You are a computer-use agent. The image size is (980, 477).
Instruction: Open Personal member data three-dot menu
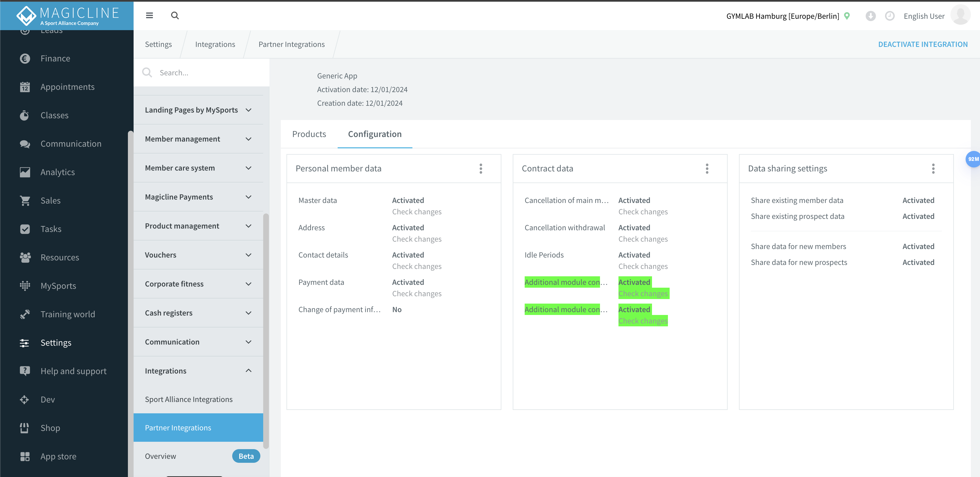tap(481, 168)
